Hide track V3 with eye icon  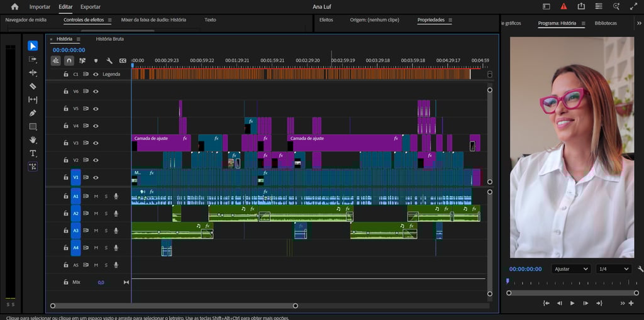pos(96,143)
